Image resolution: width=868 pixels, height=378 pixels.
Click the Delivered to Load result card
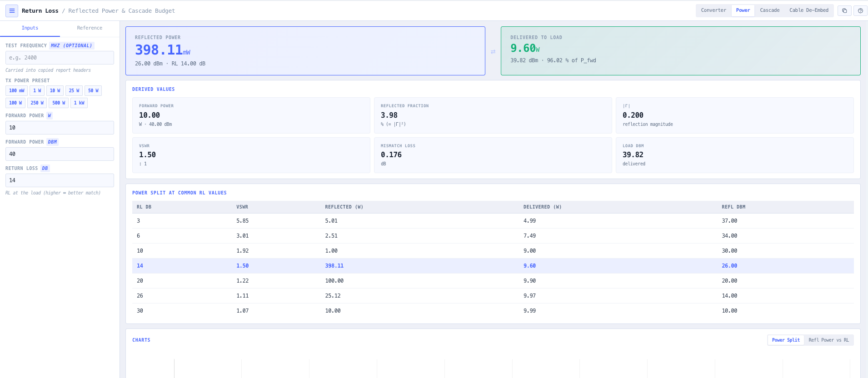tap(680, 51)
